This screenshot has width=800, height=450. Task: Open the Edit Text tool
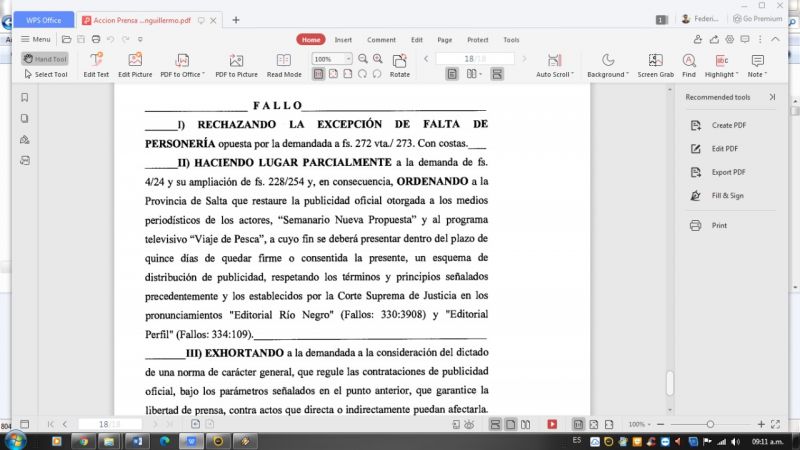96,65
